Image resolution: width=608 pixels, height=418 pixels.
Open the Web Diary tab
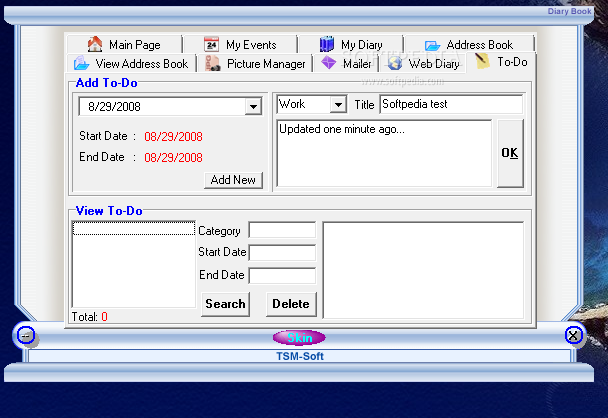423,63
